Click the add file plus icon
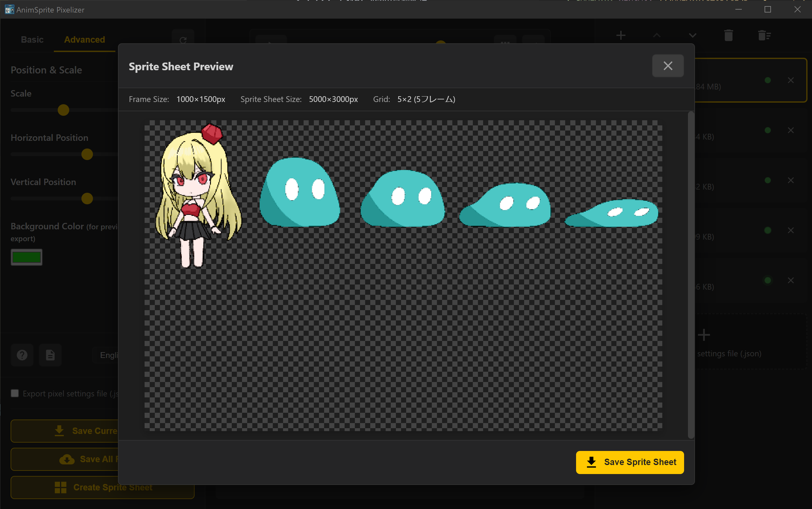 [x=621, y=35]
